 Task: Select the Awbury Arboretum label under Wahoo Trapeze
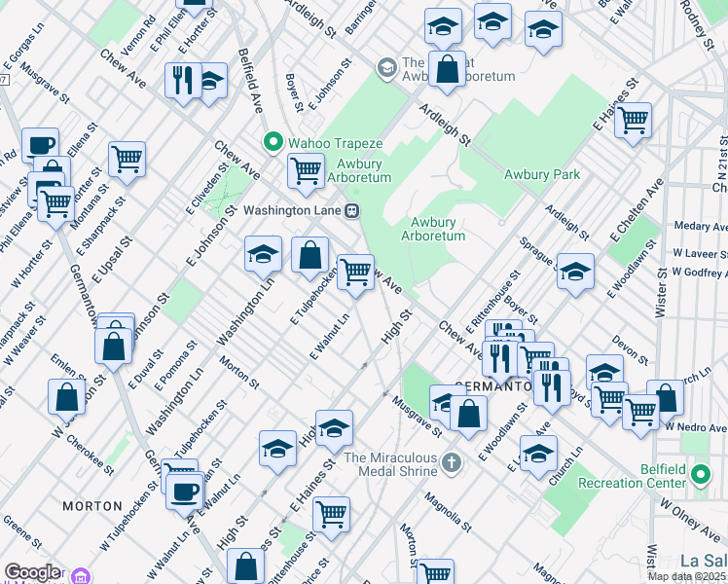coord(359,170)
